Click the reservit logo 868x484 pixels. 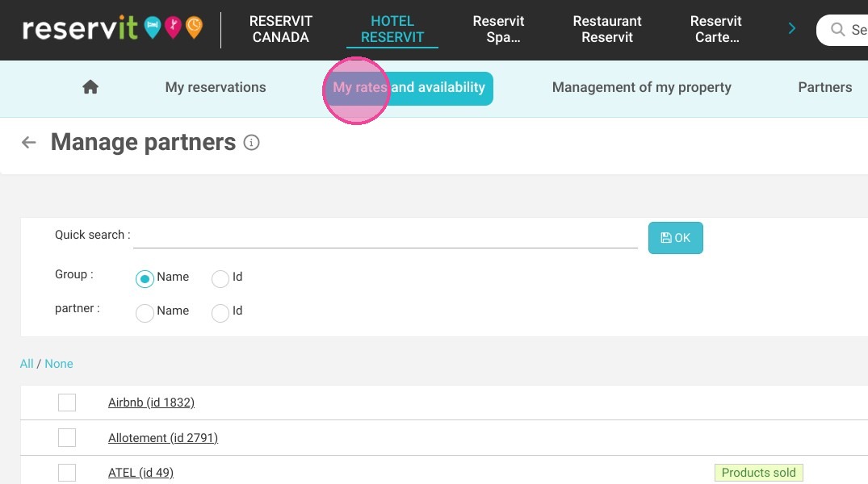113,28
